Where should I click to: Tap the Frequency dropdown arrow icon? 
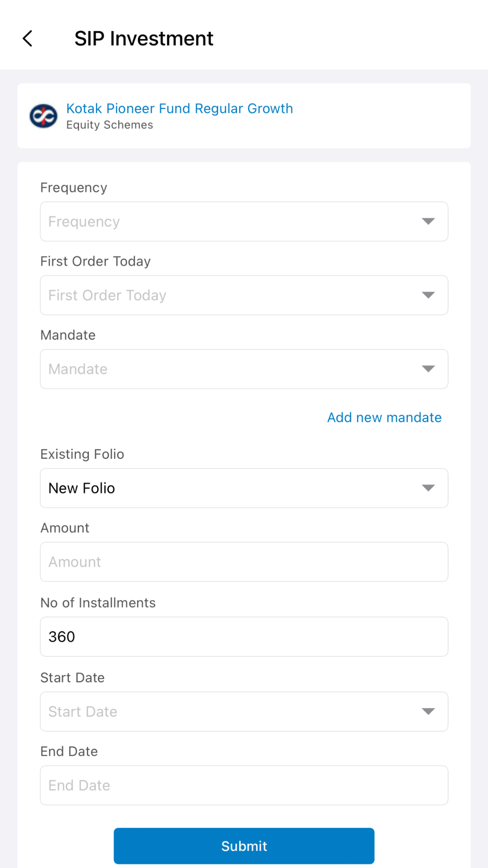(428, 222)
